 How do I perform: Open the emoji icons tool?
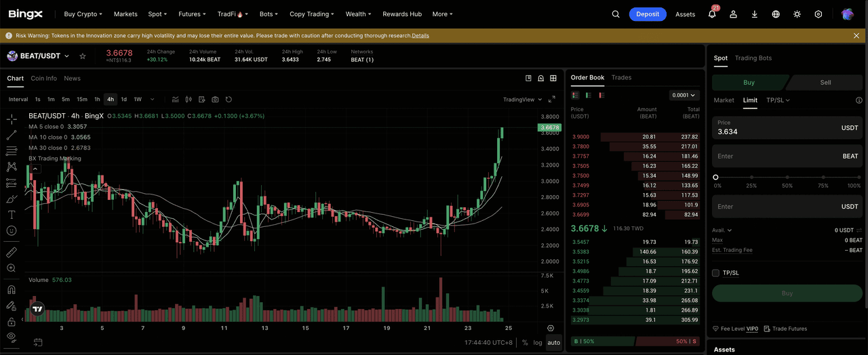(x=12, y=230)
